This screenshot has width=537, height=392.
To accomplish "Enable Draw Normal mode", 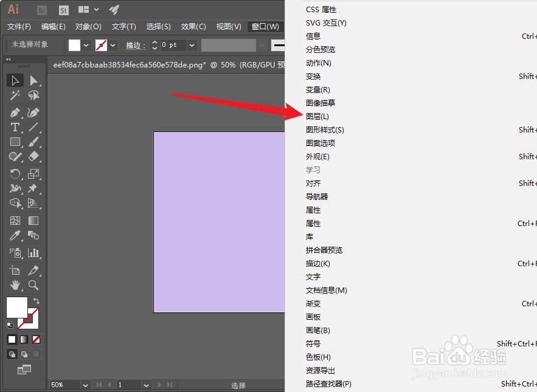I will 12,354.
